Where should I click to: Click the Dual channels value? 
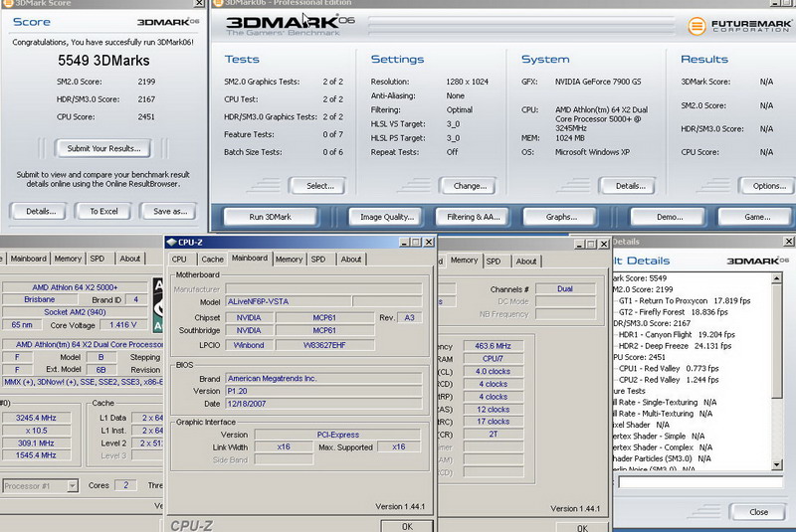tap(565, 289)
